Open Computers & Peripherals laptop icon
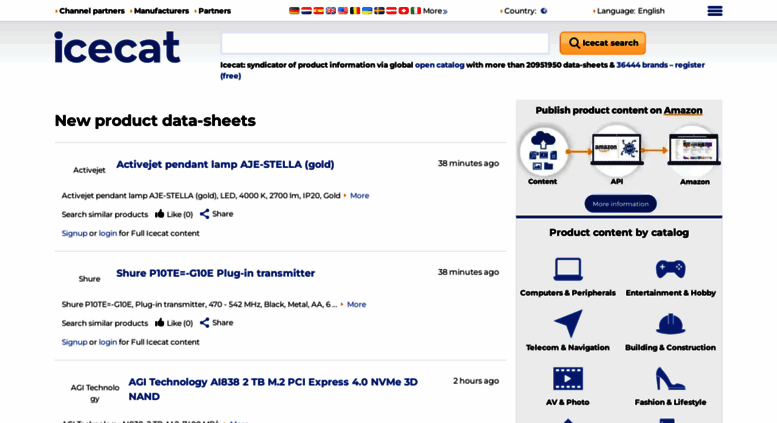This screenshot has width=777, height=423. pos(568,269)
